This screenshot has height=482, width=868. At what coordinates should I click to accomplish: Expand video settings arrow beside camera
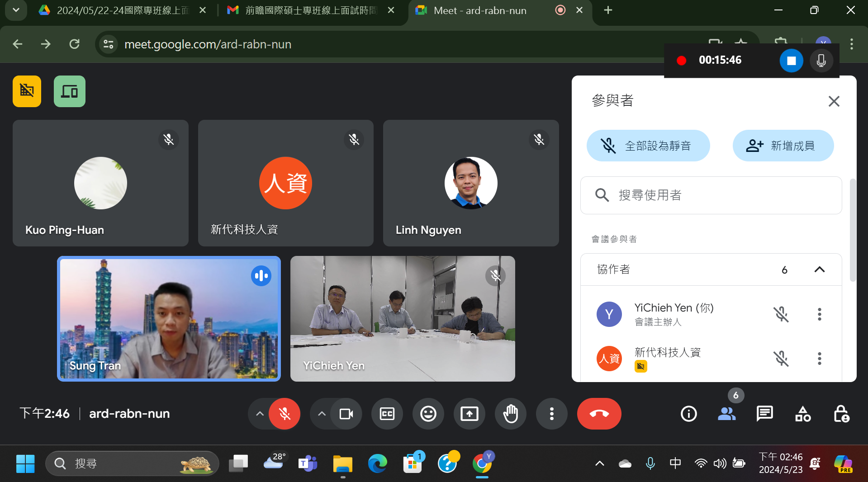[x=322, y=414]
